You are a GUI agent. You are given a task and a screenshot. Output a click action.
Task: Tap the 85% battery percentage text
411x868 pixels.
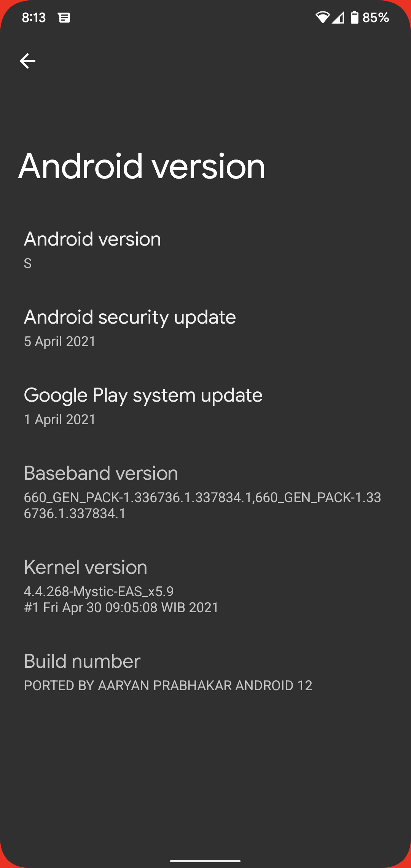point(376,18)
